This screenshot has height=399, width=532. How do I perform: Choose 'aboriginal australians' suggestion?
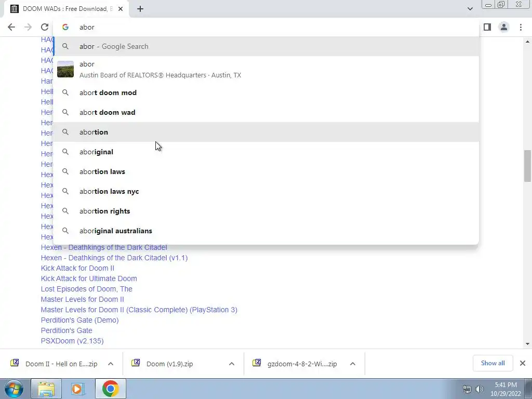coord(266,231)
